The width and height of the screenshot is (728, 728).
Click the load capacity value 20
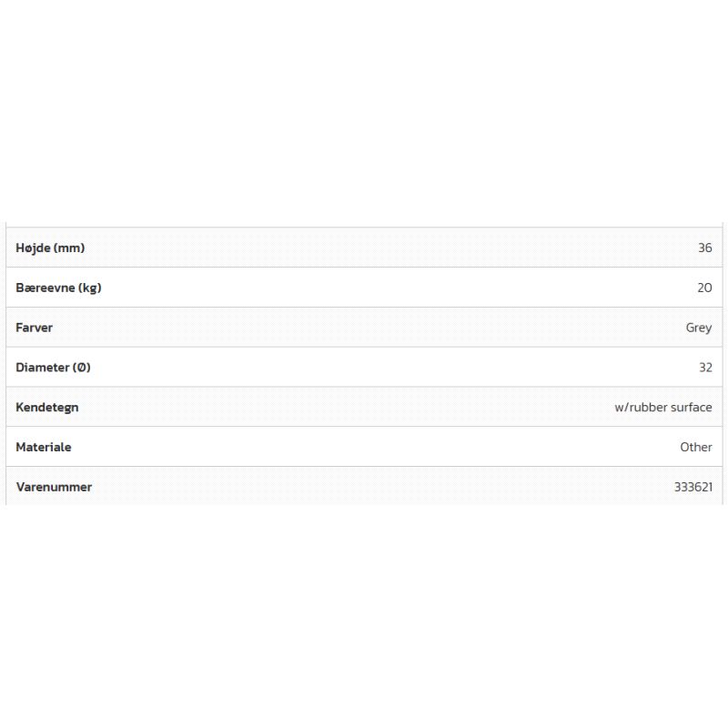pyautogui.click(x=704, y=288)
